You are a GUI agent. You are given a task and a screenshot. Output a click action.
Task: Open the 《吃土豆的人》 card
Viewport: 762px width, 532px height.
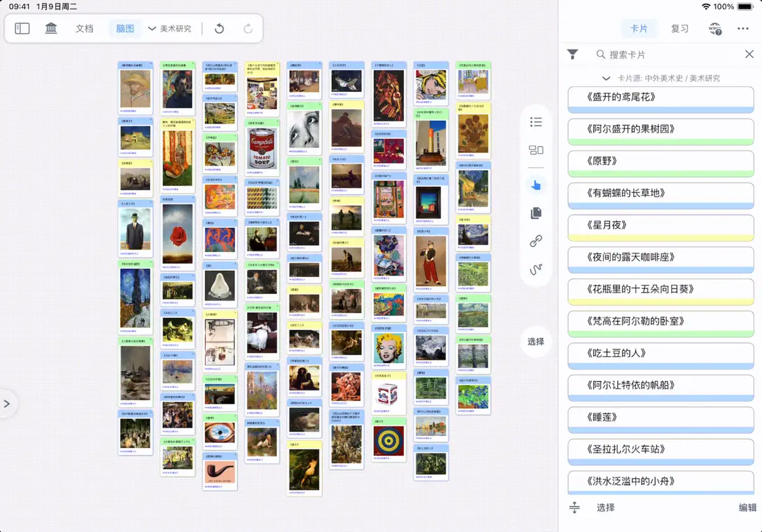[661, 356]
